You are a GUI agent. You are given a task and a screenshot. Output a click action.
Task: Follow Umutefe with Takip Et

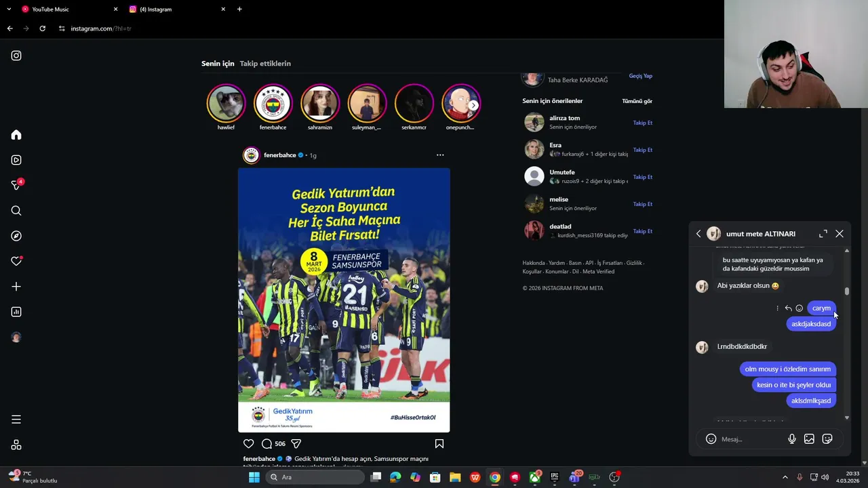tap(643, 177)
